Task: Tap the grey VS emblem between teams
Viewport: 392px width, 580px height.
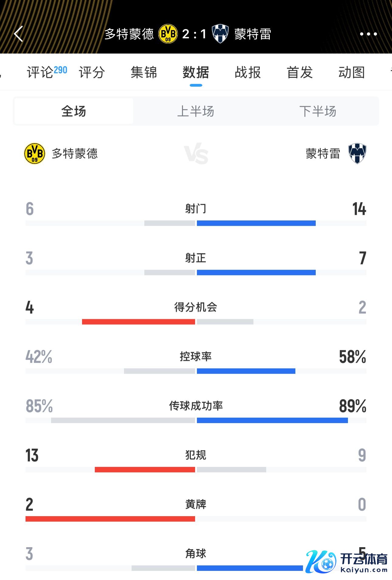Action: pos(196,154)
